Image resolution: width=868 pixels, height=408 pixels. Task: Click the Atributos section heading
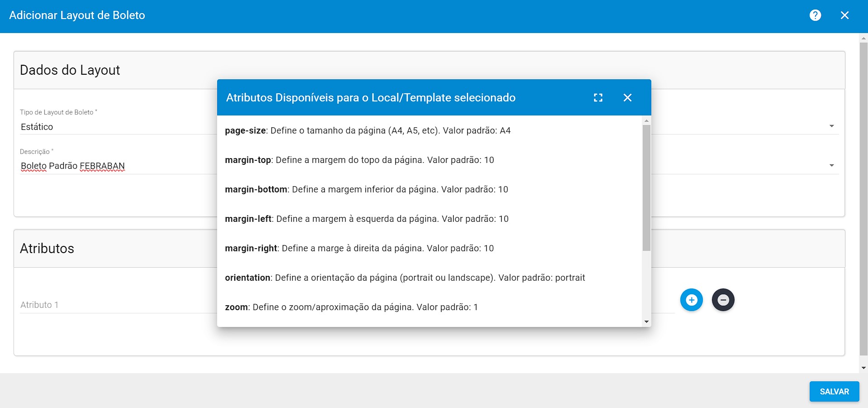[x=47, y=248]
